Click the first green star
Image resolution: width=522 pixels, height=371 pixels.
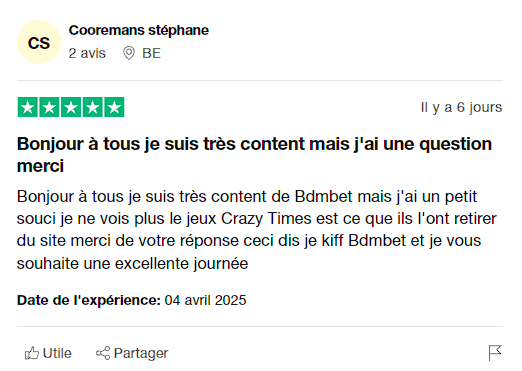[x=28, y=107]
